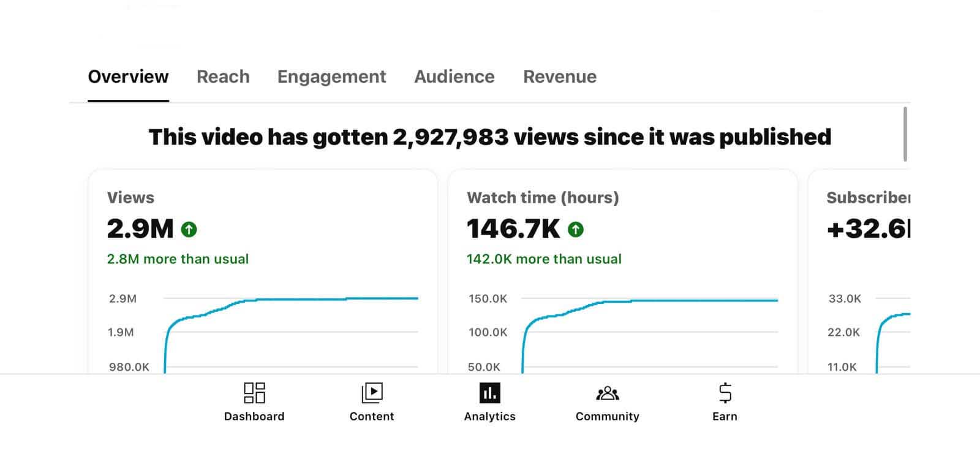Open the Community people icon
The height and width of the screenshot is (451, 980).
pos(607,393)
